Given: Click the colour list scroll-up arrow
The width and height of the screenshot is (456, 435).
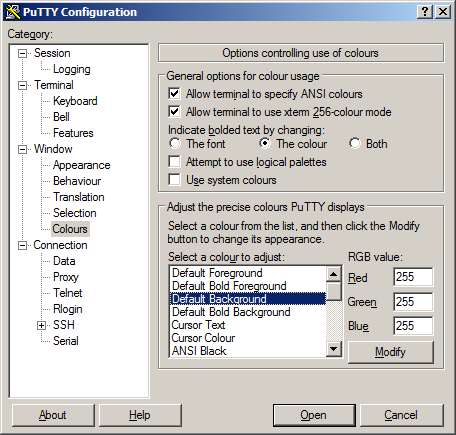Looking at the screenshot, I should tap(334, 274).
